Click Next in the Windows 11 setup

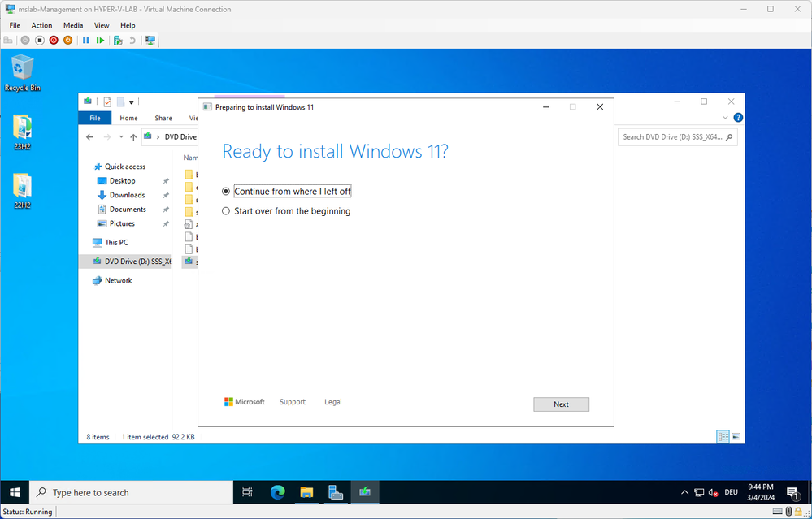click(x=561, y=404)
